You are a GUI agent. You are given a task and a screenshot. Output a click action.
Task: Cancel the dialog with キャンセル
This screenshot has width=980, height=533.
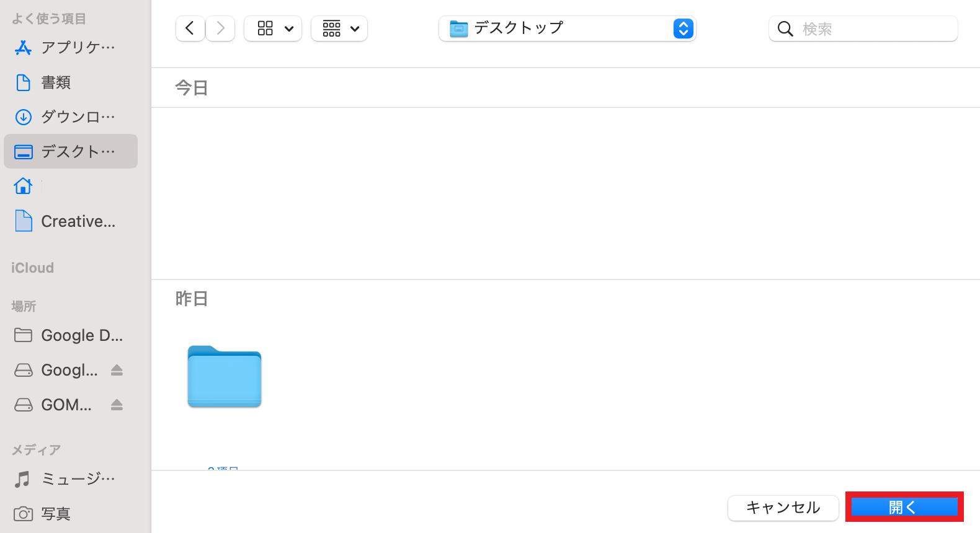pos(783,508)
